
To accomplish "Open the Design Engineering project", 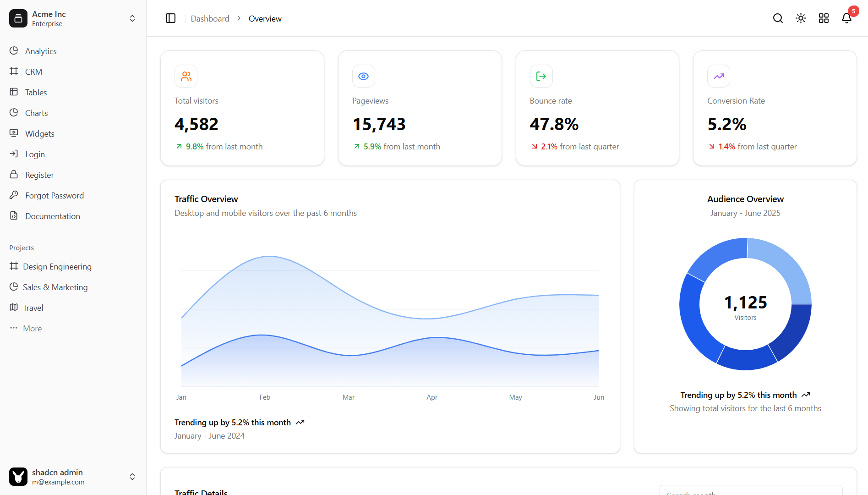I will tap(57, 267).
